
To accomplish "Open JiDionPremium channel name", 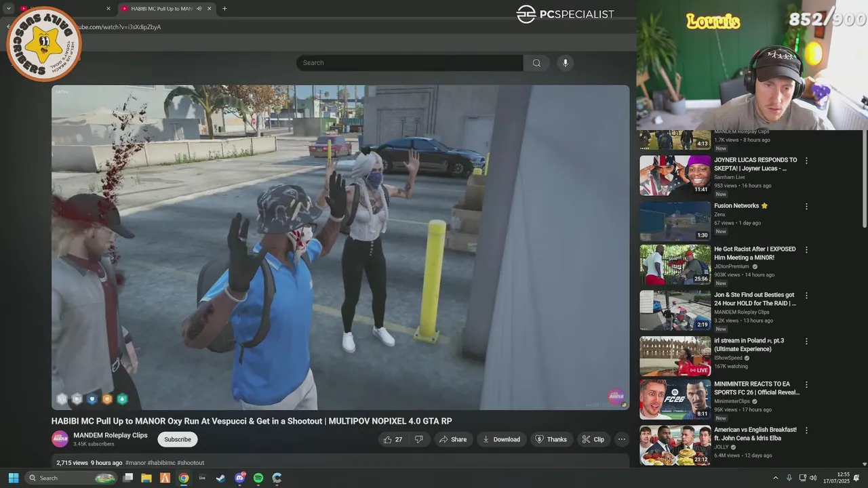I will (732, 266).
